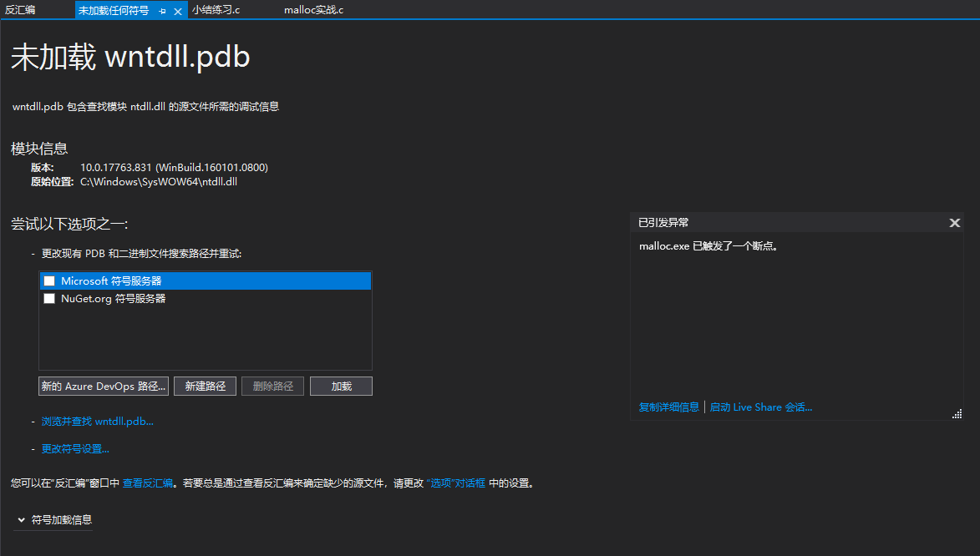Viewport: 980px width, 556px height.
Task: Click the 加载 button
Action: pos(341,386)
